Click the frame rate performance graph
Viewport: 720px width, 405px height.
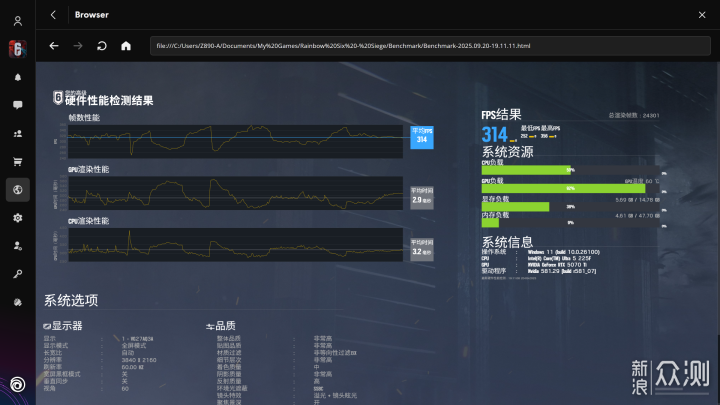pyautogui.click(x=236, y=141)
